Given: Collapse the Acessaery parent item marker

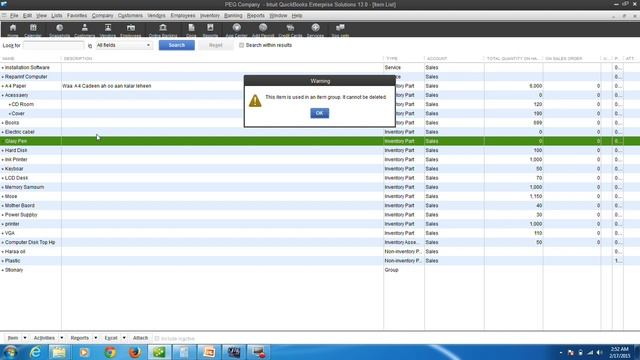Looking at the screenshot, I should coord(2,96).
